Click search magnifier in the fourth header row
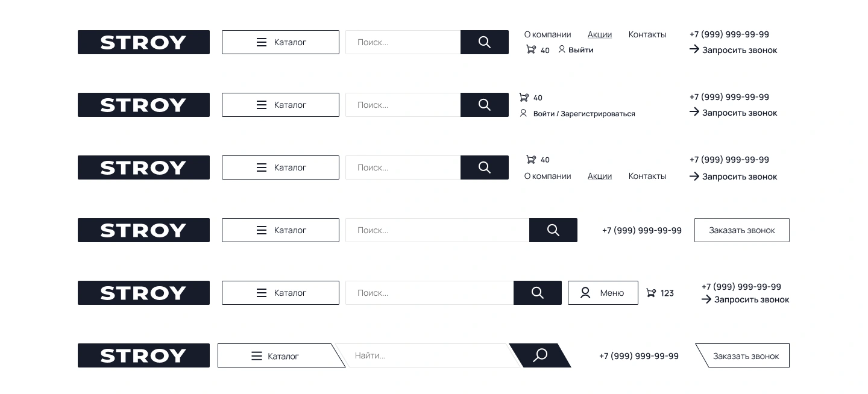Viewport: 868px width, 394px height. click(553, 230)
